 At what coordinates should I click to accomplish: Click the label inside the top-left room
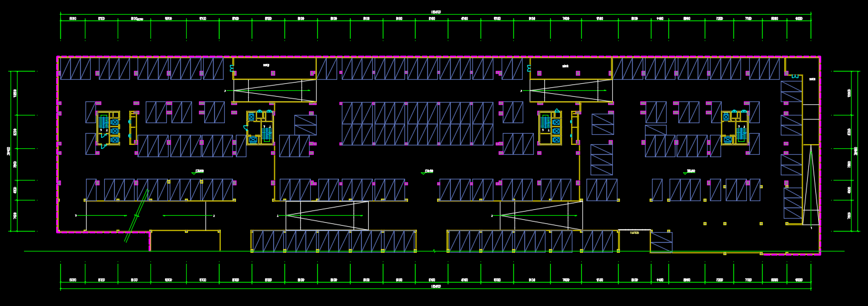pyautogui.click(x=266, y=65)
